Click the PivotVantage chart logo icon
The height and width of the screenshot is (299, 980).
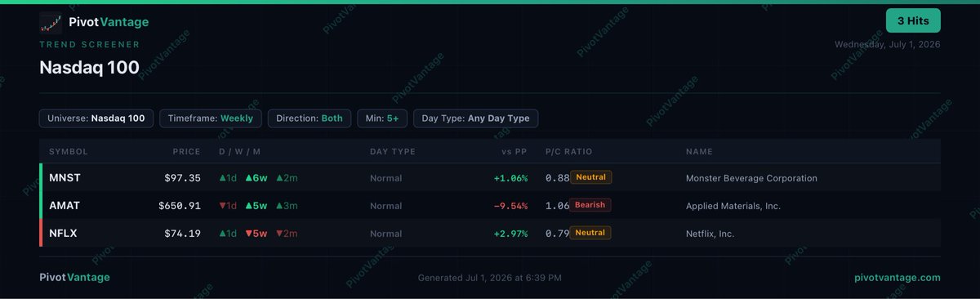coord(51,23)
